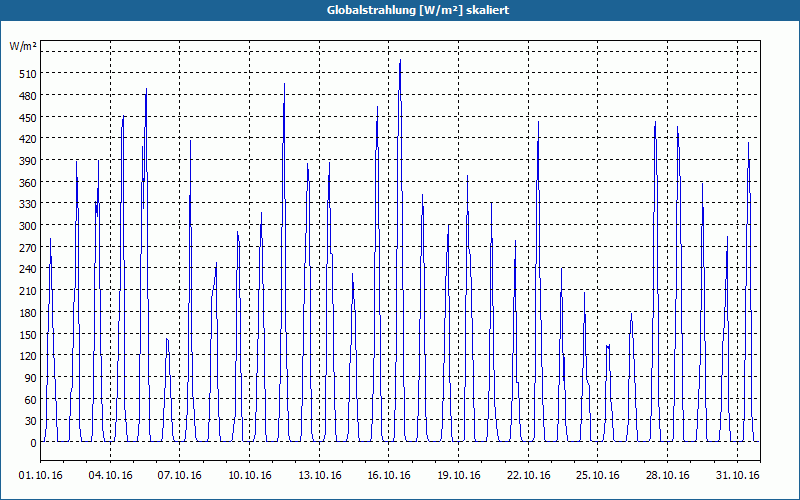Click the highest peak near 16.10.16
800x500 pixels.
pos(400,60)
